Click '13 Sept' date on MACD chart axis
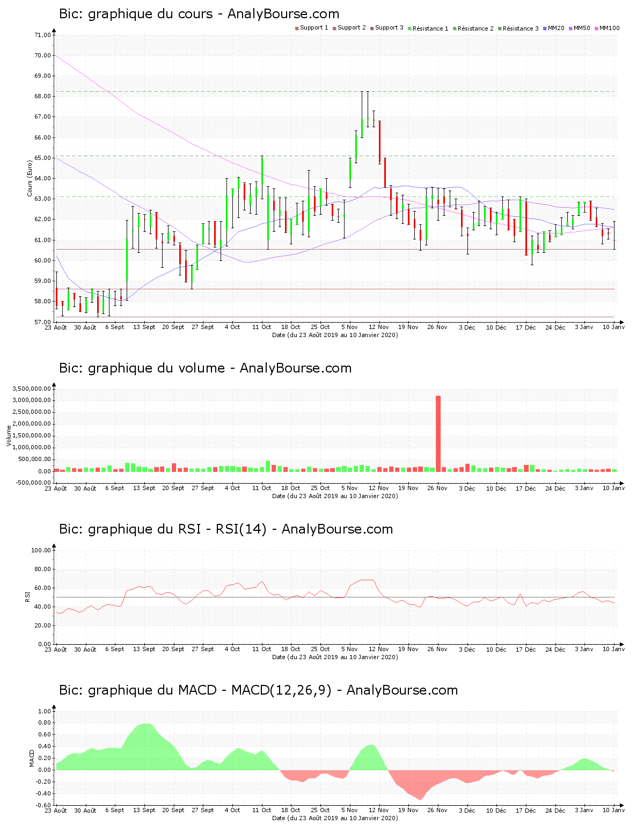 point(144,810)
